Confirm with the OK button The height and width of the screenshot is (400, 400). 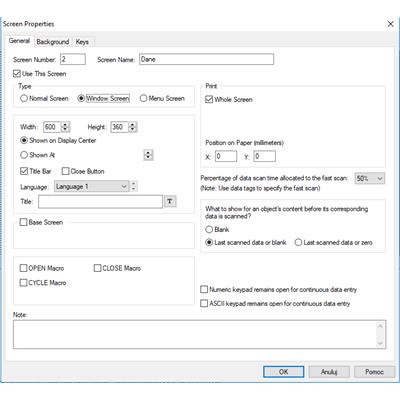pos(284,372)
